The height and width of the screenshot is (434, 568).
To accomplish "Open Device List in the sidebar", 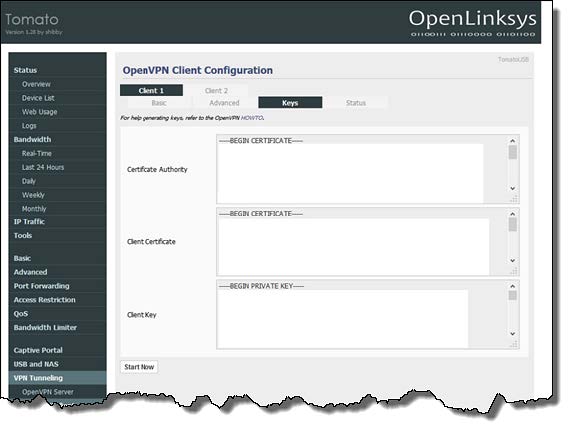I will 38,98.
